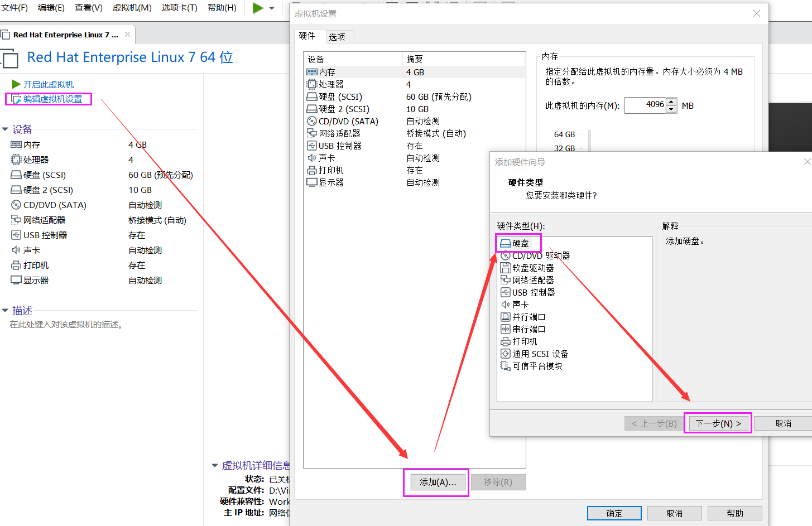
Task: Cancel the 添加硬件向导 wizard
Action: [x=784, y=423]
